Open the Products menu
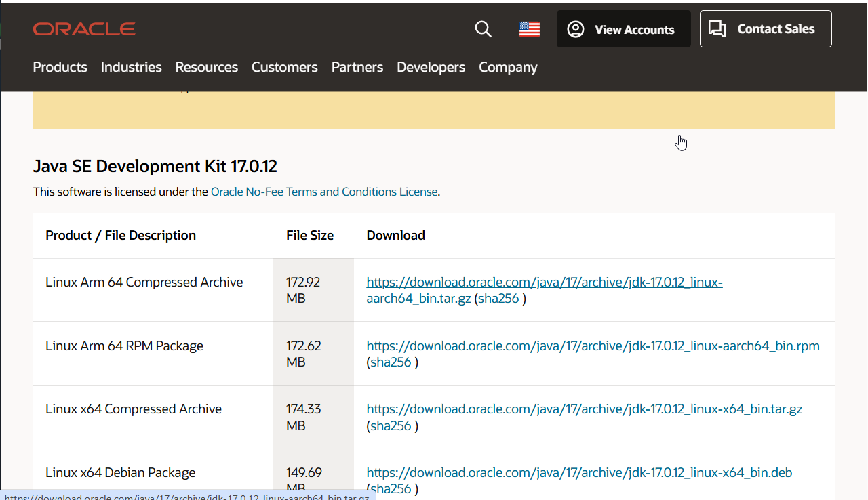The image size is (868, 500). (x=60, y=67)
